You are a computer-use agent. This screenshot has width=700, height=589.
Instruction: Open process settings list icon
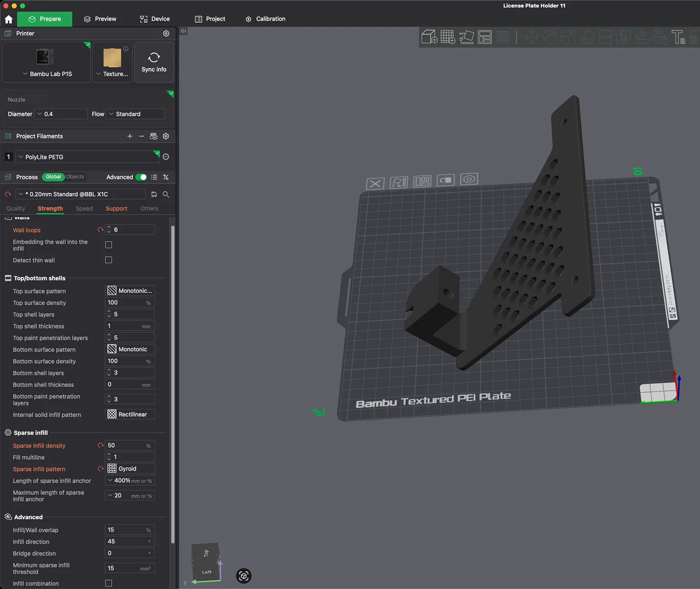pyautogui.click(x=154, y=177)
